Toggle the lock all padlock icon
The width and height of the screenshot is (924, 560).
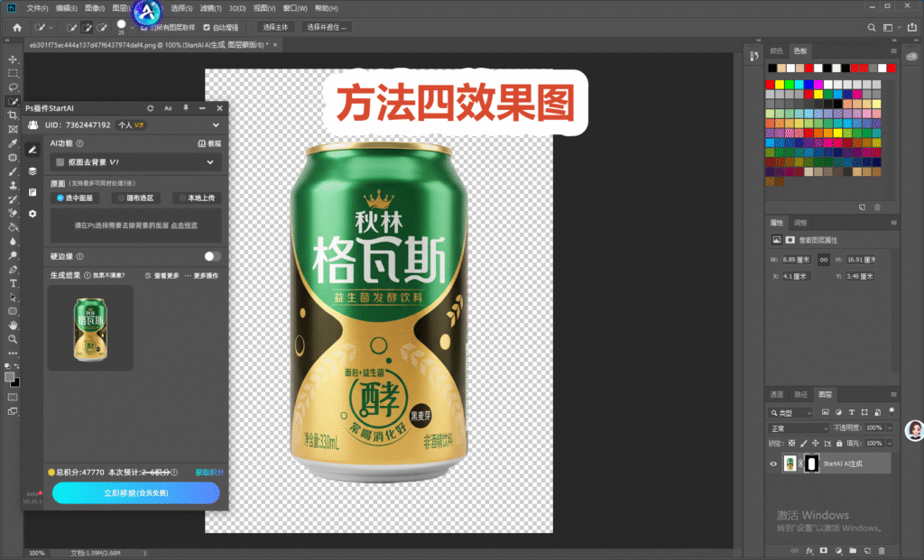(x=839, y=444)
